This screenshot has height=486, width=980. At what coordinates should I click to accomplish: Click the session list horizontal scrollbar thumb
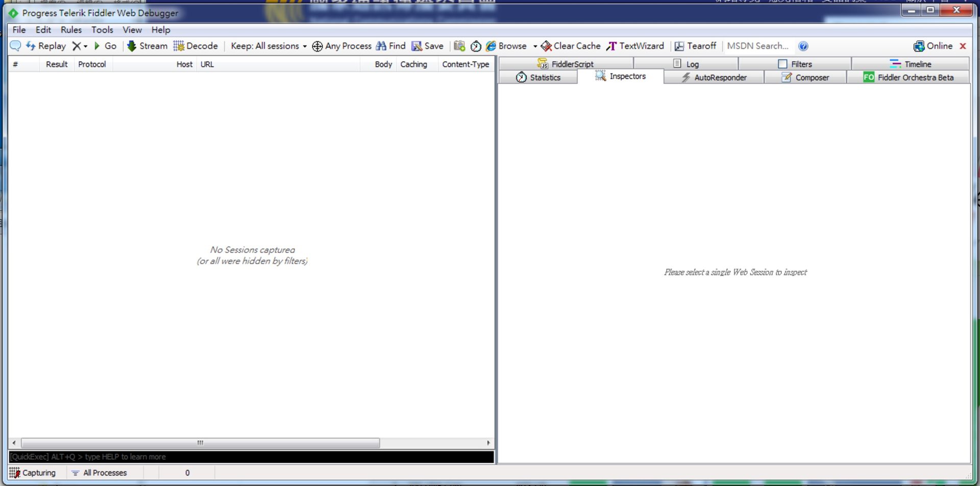(x=200, y=443)
